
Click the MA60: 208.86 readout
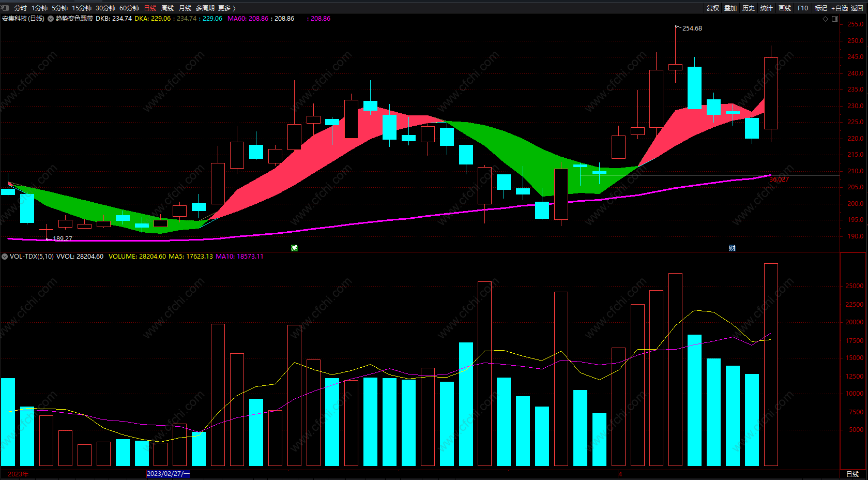click(248, 19)
